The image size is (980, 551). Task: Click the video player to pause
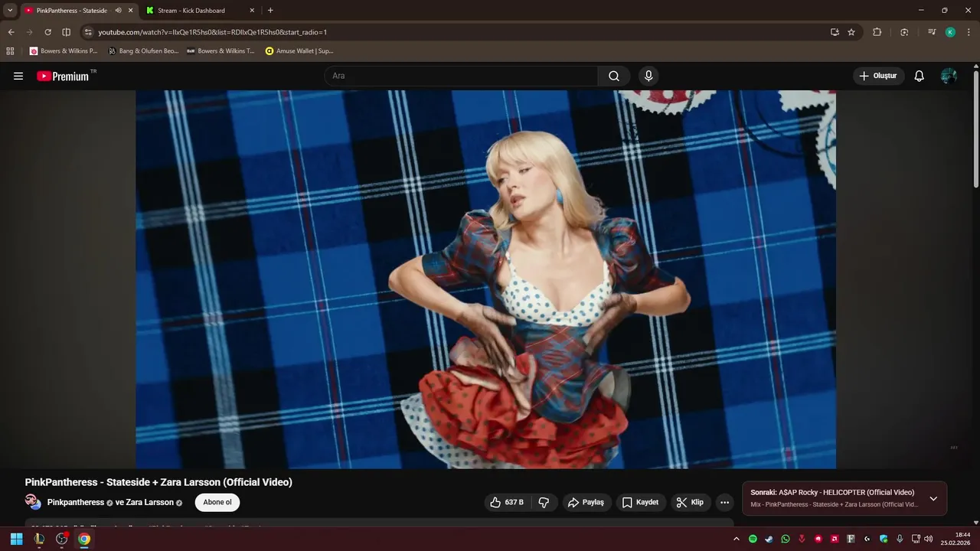pyautogui.click(x=485, y=279)
